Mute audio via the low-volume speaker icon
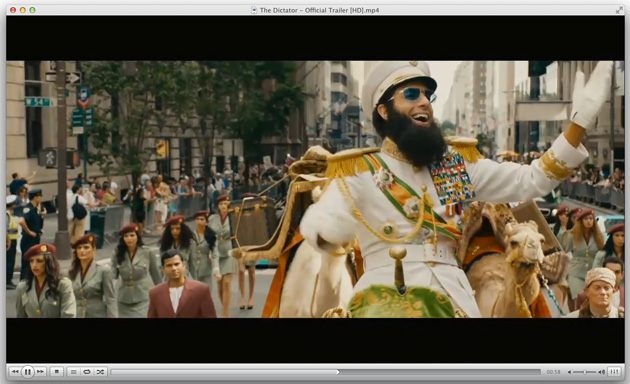 [569, 372]
